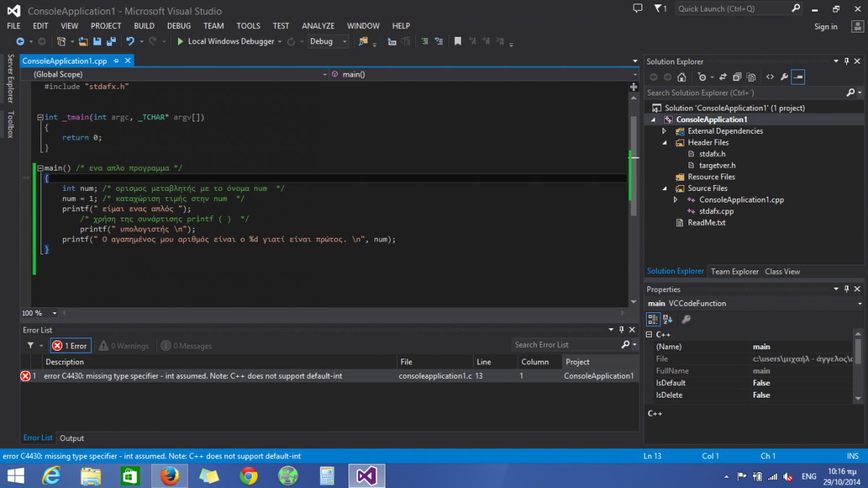Undo the last action with the toolbar arrow
This screenshot has height=488, width=868.
click(129, 41)
